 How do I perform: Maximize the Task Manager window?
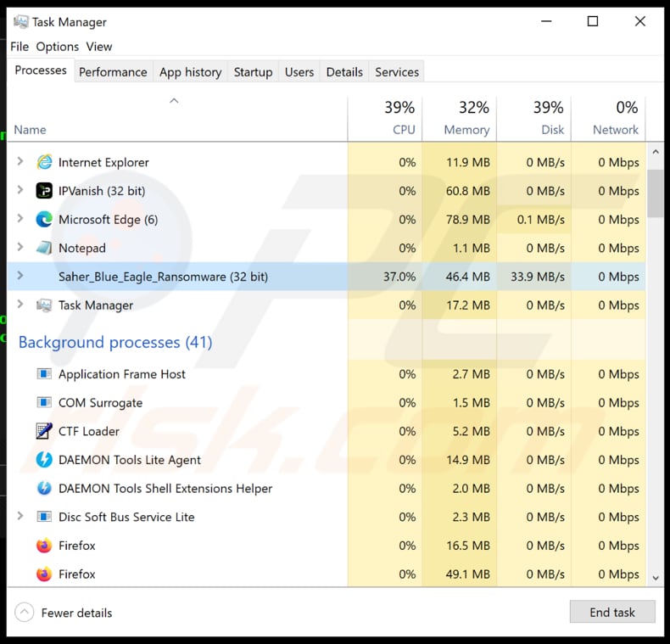(x=593, y=21)
